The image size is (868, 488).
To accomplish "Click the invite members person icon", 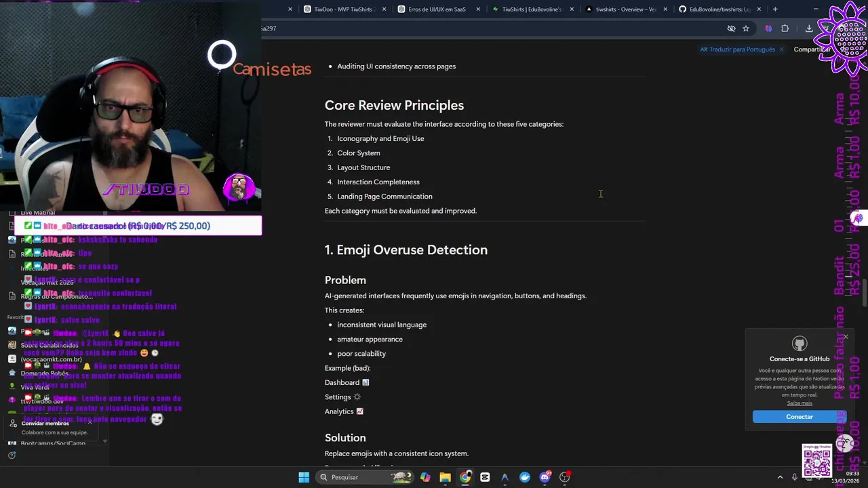I will pyautogui.click(x=13, y=423).
